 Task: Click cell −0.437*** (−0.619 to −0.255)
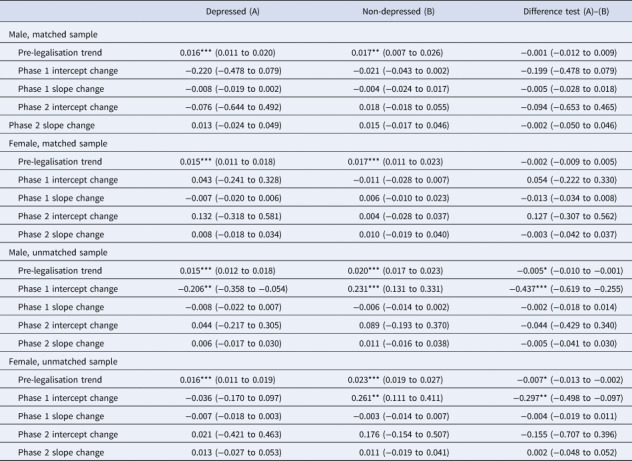tap(566, 289)
